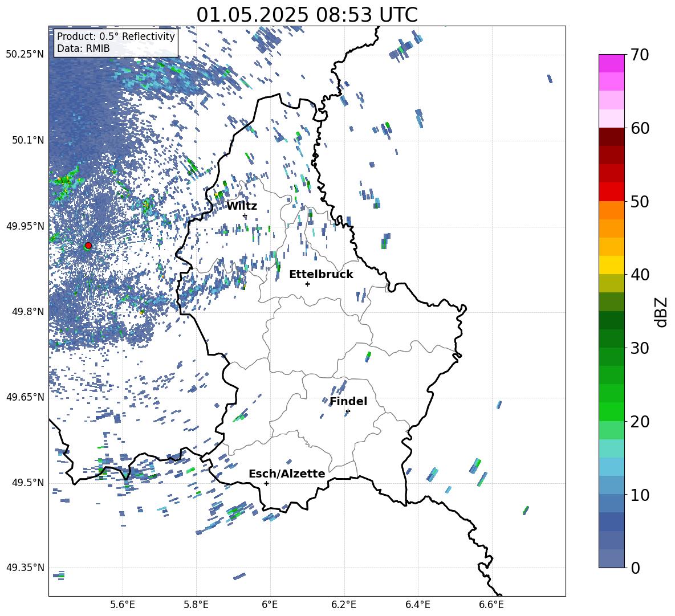Click the 5.6°E longitude label
This screenshot has height=616, width=675.
(123, 605)
